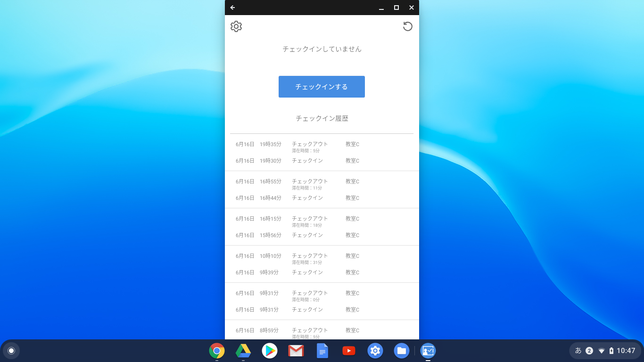Select the 19時30分 check-in entry
The width and height of the screenshot is (644, 362).
(322, 161)
